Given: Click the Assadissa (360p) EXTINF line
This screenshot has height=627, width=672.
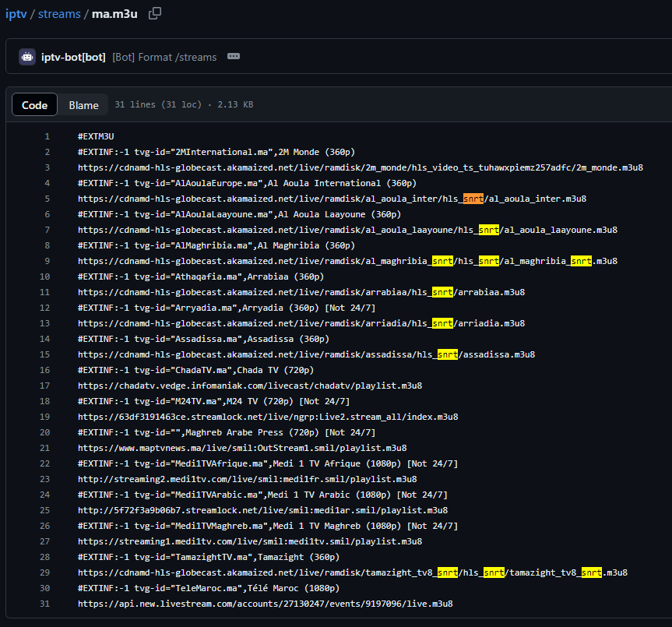Looking at the screenshot, I should pyautogui.click(x=203, y=339).
